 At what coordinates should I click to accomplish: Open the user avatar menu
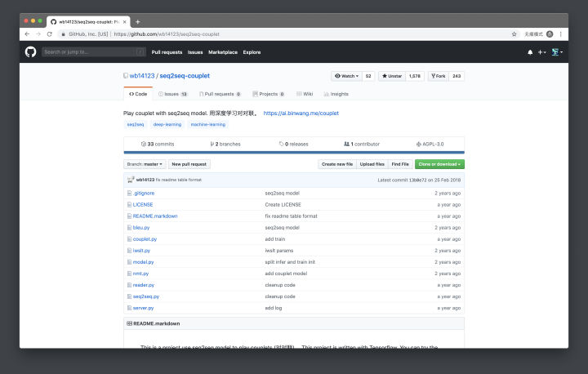557,52
